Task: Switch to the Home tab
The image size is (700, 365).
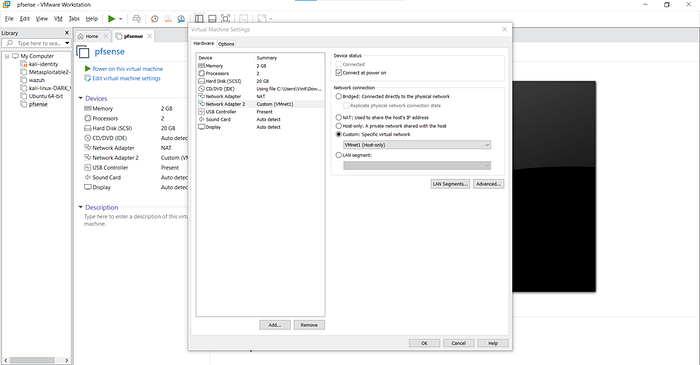Action: pyautogui.click(x=92, y=36)
